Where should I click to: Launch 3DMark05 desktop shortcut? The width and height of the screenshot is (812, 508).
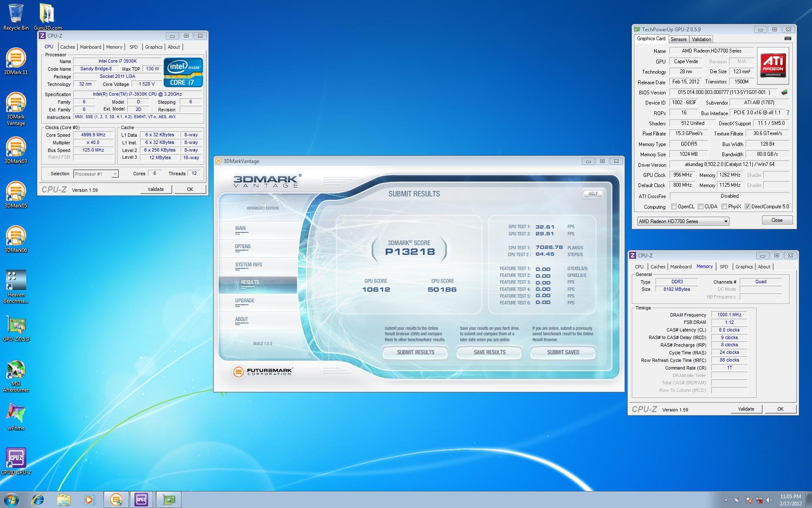pyautogui.click(x=16, y=195)
